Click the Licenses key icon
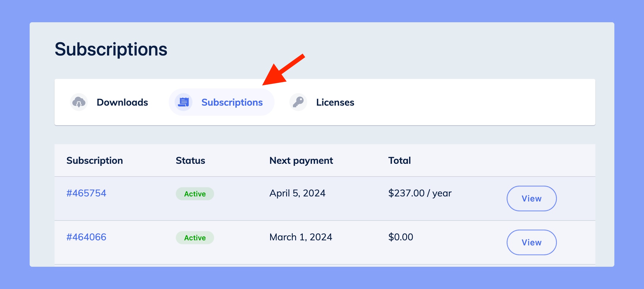 (x=298, y=102)
